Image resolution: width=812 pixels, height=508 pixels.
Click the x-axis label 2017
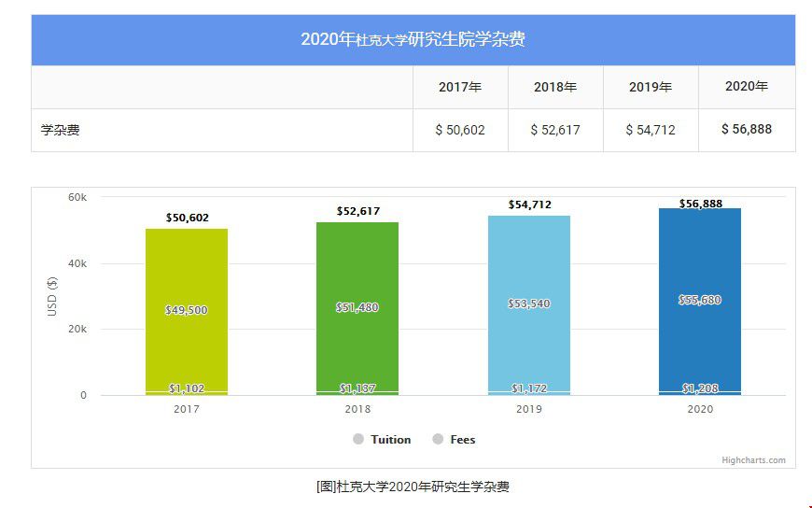(187, 409)
